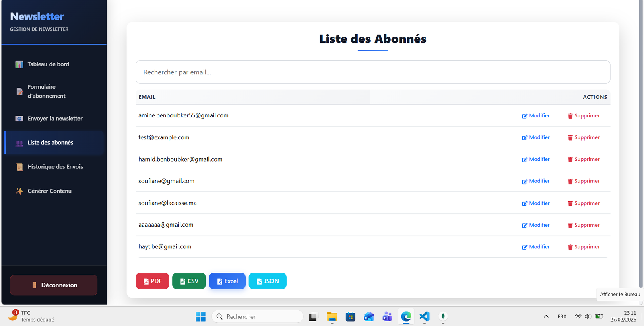Open Visual Studio Code from taskbar

point(424,316)
